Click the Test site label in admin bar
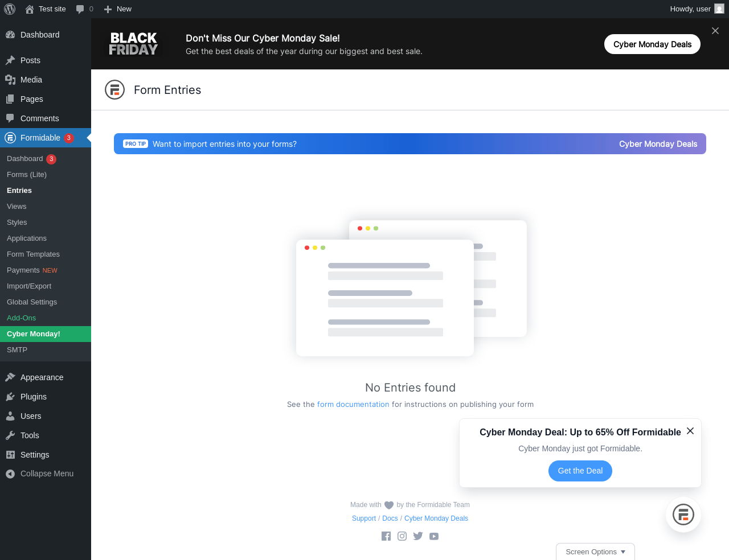729x560 pixels. (x=52, y=9)
